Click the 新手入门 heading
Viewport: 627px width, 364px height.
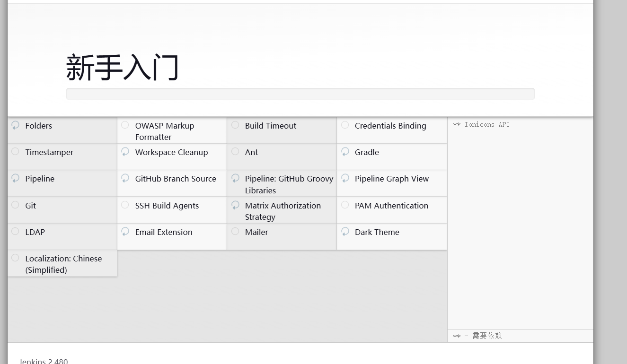[x=123, y=68]
